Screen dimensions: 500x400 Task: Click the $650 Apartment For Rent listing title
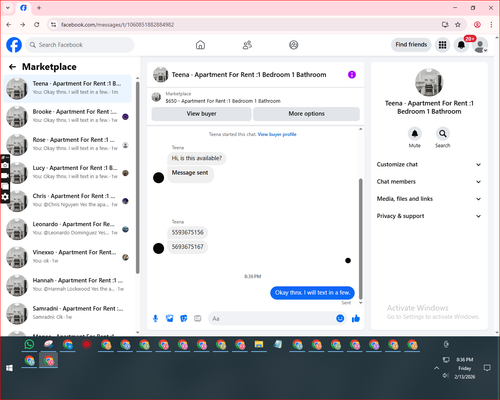223,101
